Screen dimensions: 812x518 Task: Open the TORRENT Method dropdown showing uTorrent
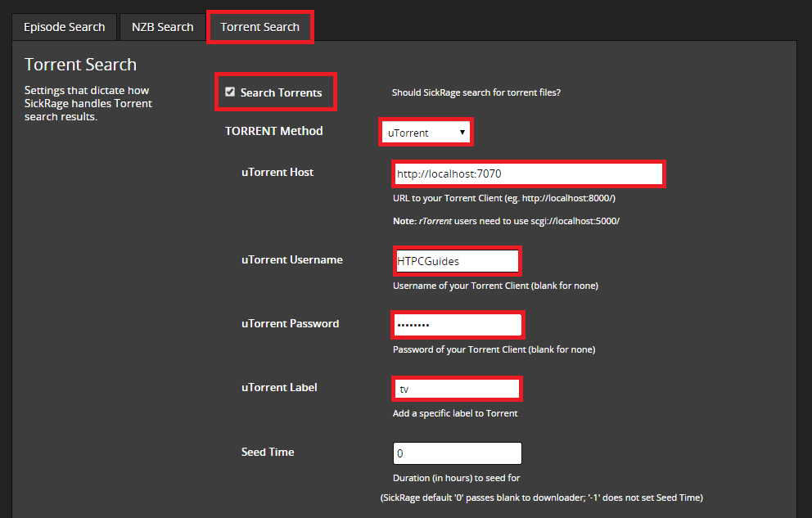(x=426, y=133)
